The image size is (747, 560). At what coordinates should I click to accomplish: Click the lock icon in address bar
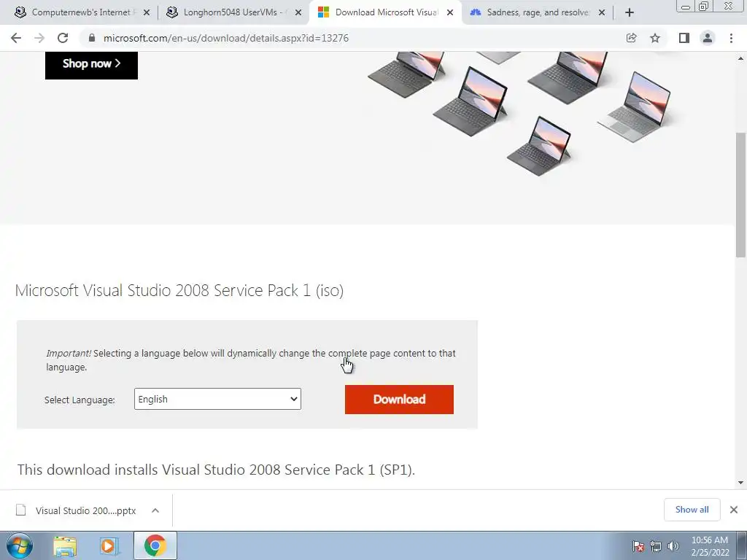(91, 38)
